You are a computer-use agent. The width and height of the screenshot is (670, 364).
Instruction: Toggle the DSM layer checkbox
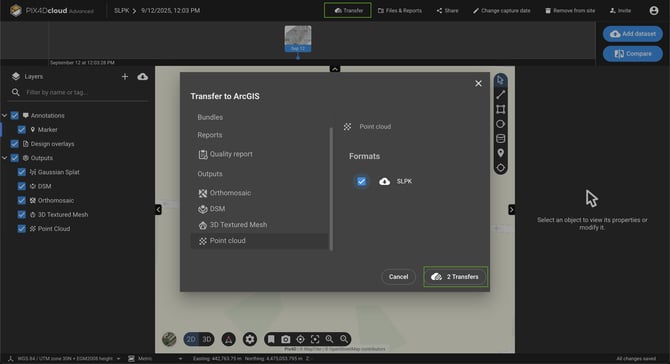22,186
